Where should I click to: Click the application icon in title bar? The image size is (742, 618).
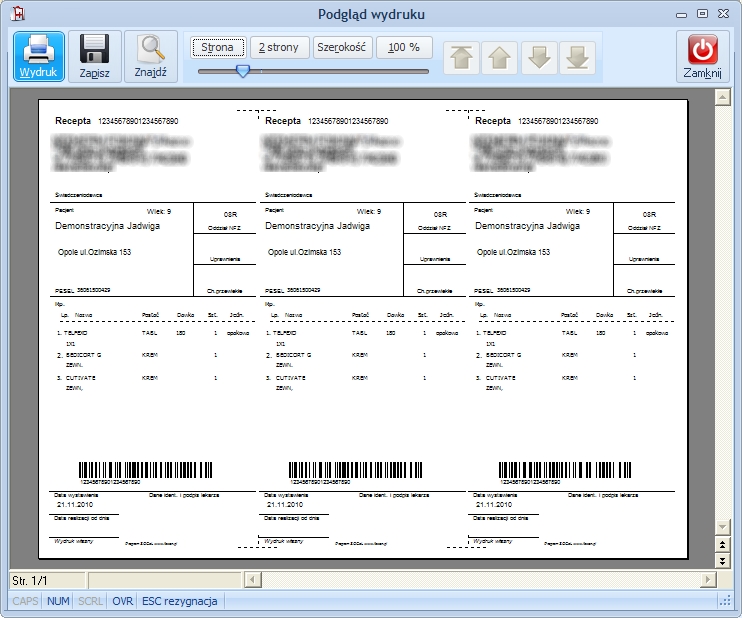click(18, 14)
